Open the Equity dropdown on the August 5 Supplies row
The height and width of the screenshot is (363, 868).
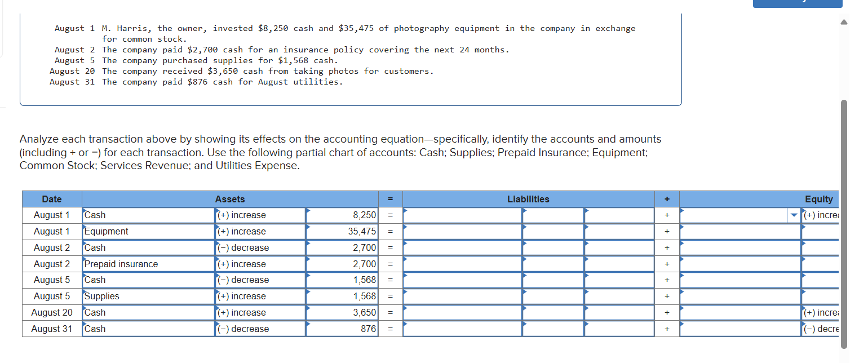[x=738, y=296]
